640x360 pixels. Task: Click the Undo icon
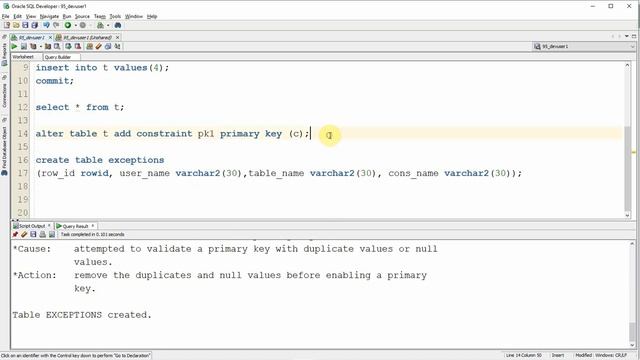click(x=46, y=25)
